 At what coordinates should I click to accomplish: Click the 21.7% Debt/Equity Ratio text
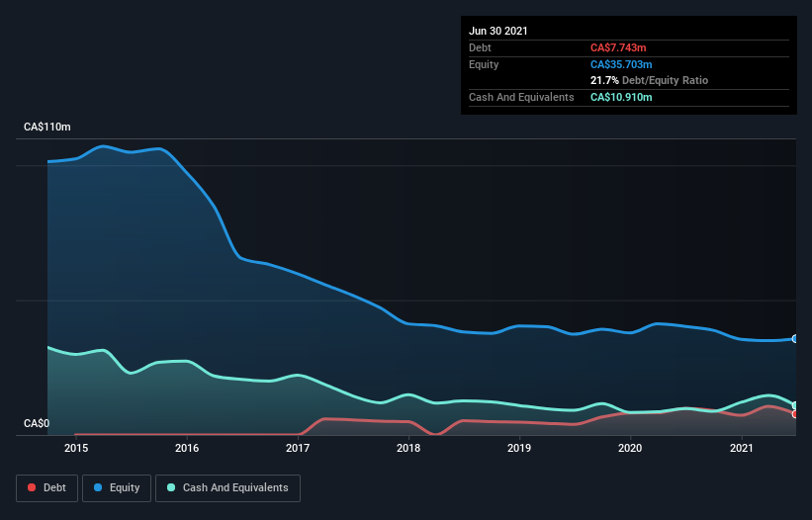[x=650, y=80]
